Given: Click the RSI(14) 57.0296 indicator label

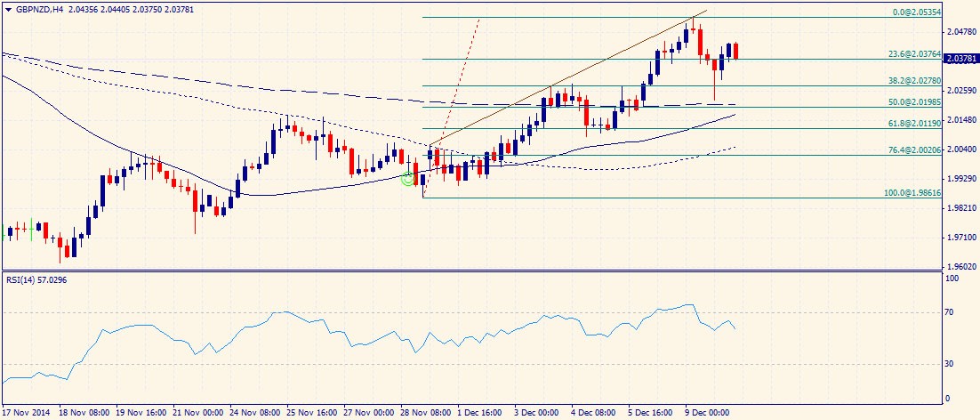Looking at the screenshot, I should pyautogui.click(x=36, y=280).
